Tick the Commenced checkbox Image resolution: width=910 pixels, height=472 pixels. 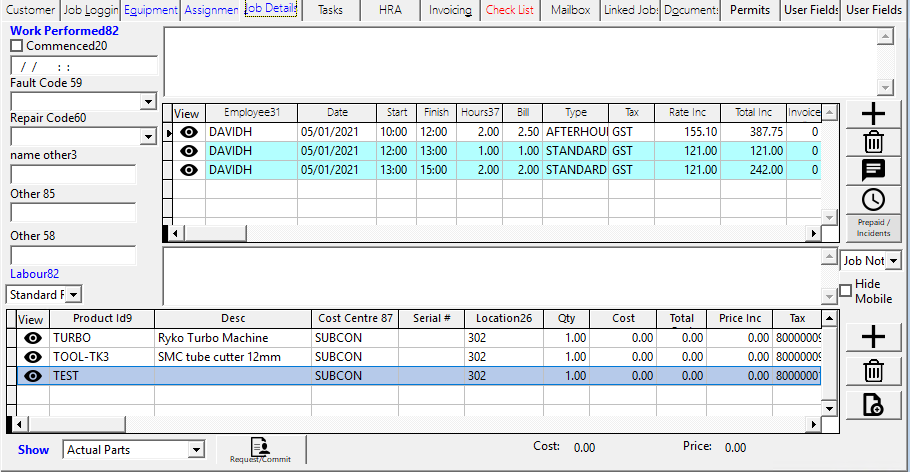click(x=17, y=46)
